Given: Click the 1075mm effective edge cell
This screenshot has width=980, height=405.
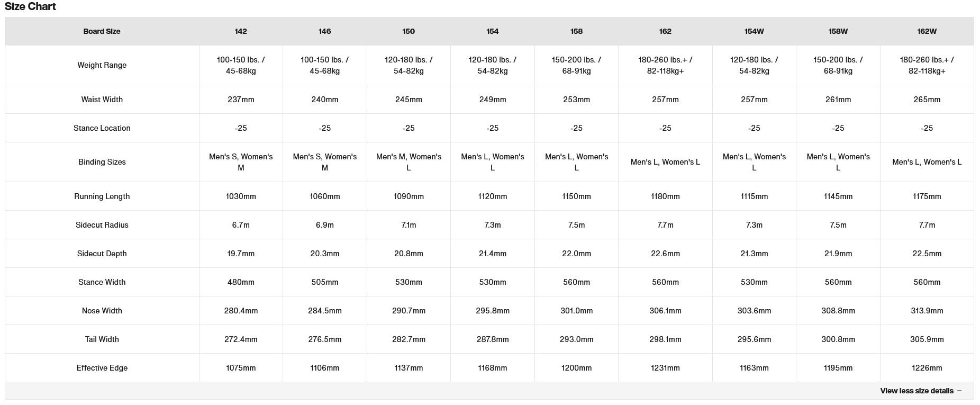Looking at the screenshot, I should tap(241, 368).
